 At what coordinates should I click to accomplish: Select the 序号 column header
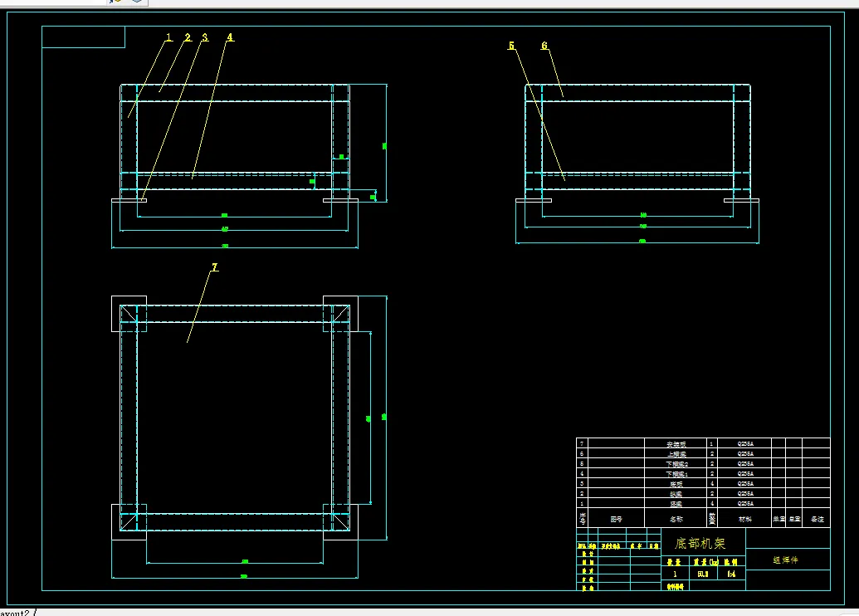[583, 518]
